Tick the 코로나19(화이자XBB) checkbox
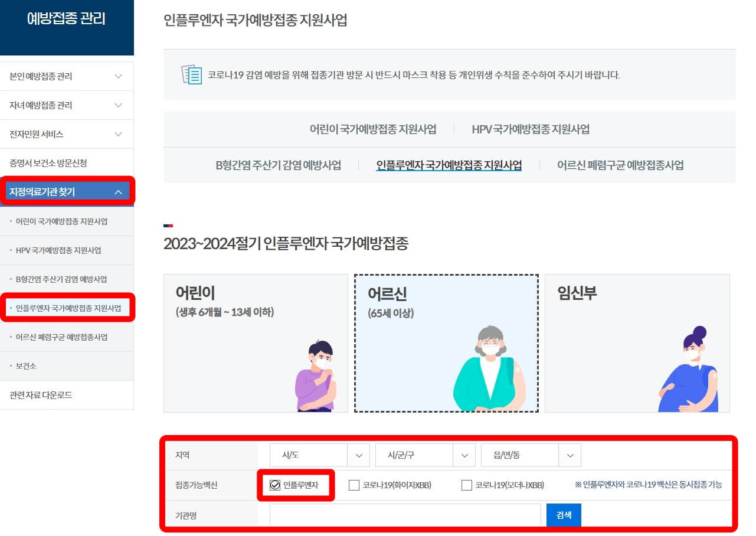756x536 pixels. click(x=354, y=485)
